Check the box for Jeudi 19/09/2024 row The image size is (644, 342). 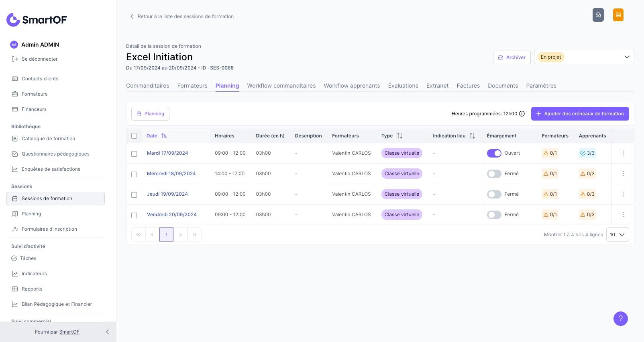click(x=134, y=195)
